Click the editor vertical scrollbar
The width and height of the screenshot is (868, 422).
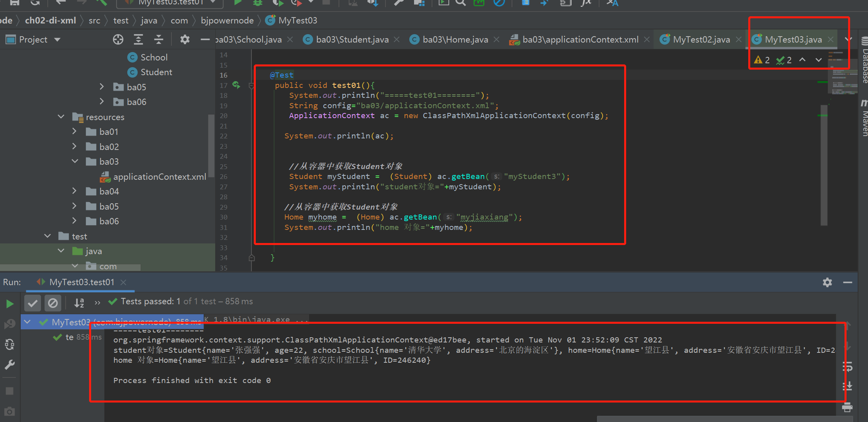tap(824, 165)
